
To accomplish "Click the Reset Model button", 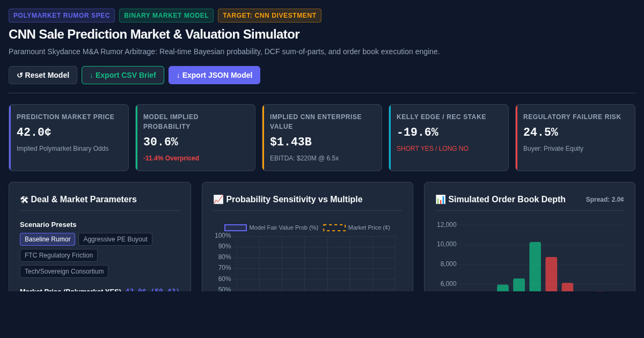I will [43, 75].
